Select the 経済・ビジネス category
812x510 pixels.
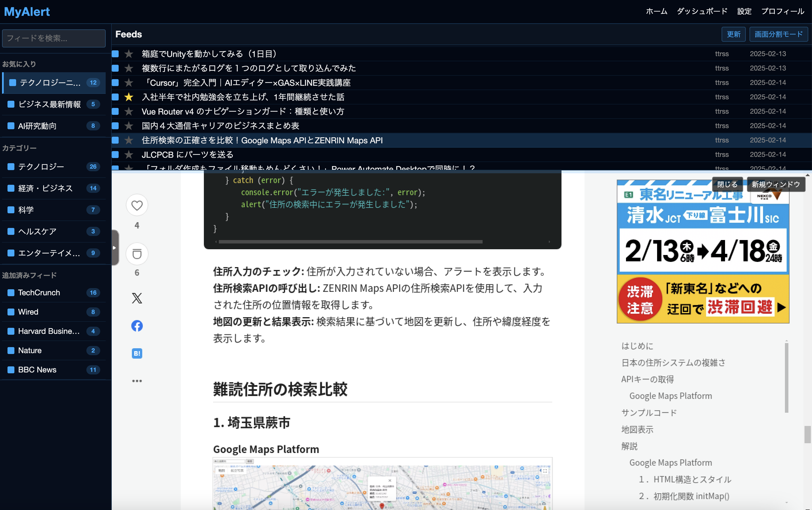[54, 188]
